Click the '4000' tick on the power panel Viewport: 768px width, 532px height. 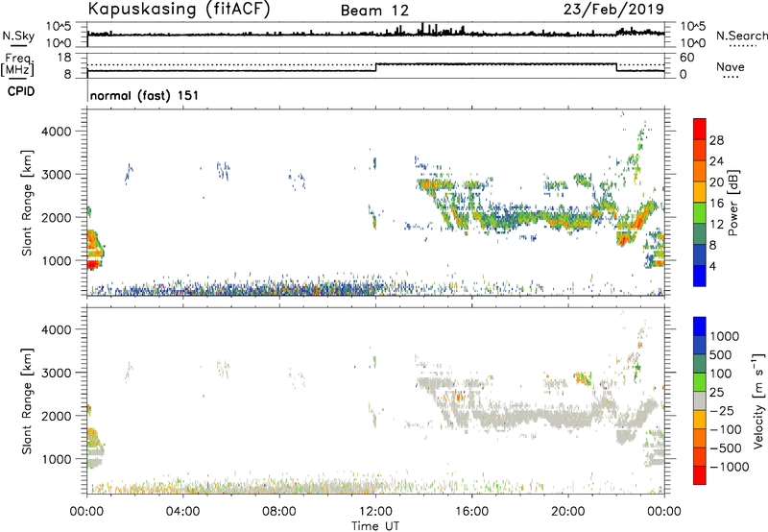56,132
